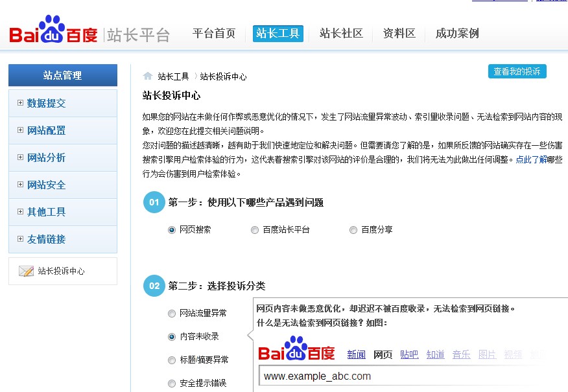This screenshot has width=568, height=392.
Task: Select 网站流量异常 complaint category
Action: click(172, 314)
